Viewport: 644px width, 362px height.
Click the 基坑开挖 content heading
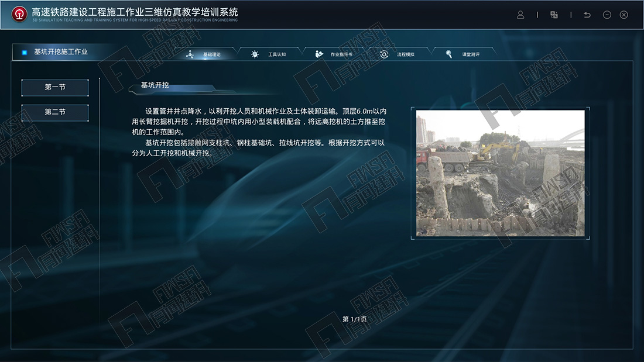[155, 85]
